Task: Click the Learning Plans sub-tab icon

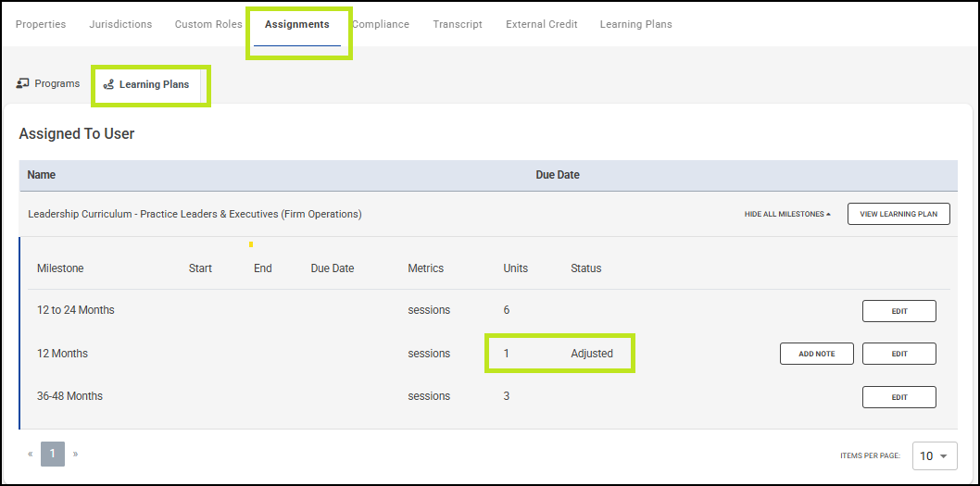Action: click(108, 84)
